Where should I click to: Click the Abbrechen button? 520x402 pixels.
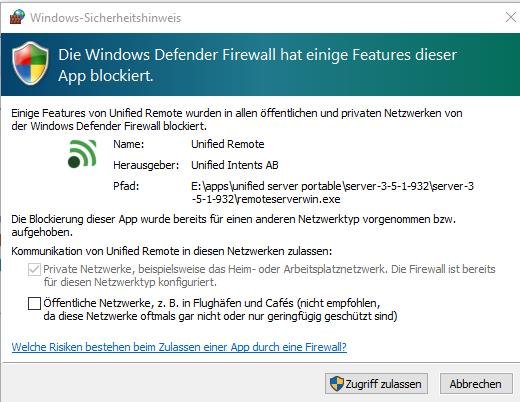(476, 384)
